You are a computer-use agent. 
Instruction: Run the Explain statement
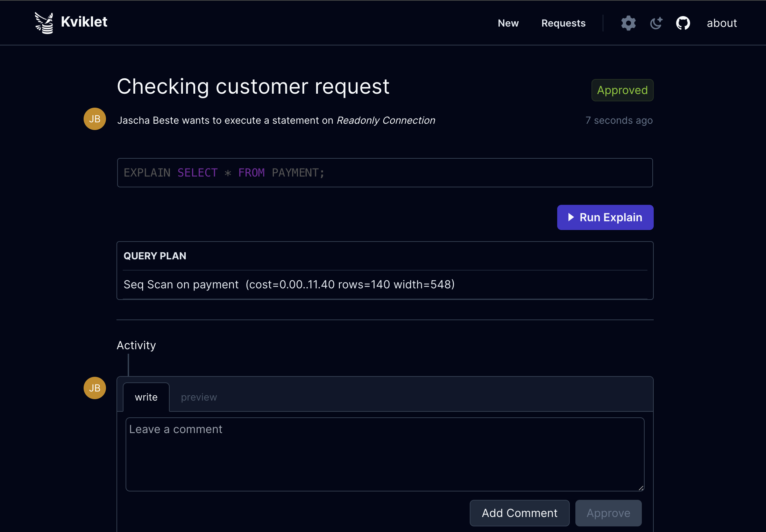[605, 217]
